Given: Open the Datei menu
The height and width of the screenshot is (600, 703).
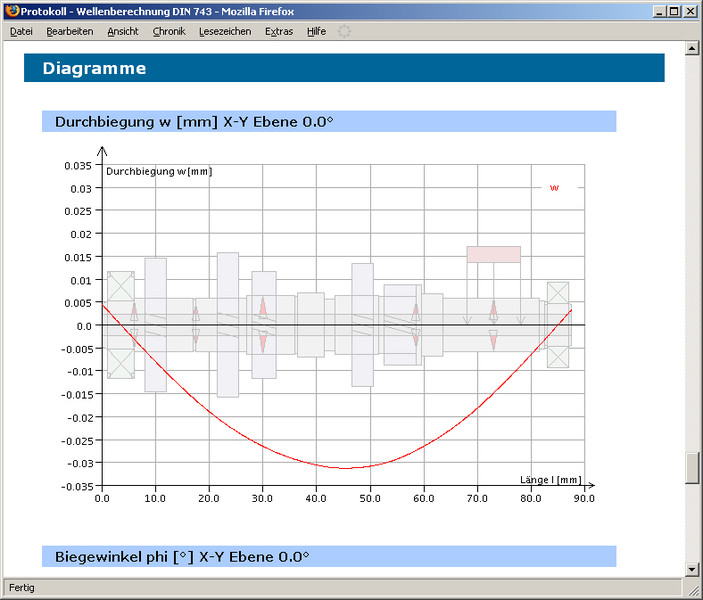Looking at the screenshot, I should 21,31.
